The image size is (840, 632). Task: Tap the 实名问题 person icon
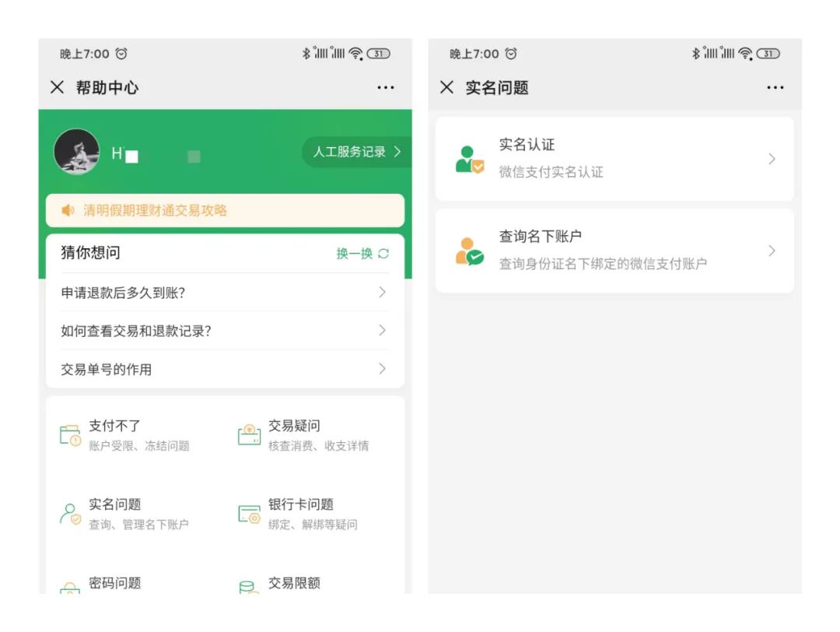point(70,514)
